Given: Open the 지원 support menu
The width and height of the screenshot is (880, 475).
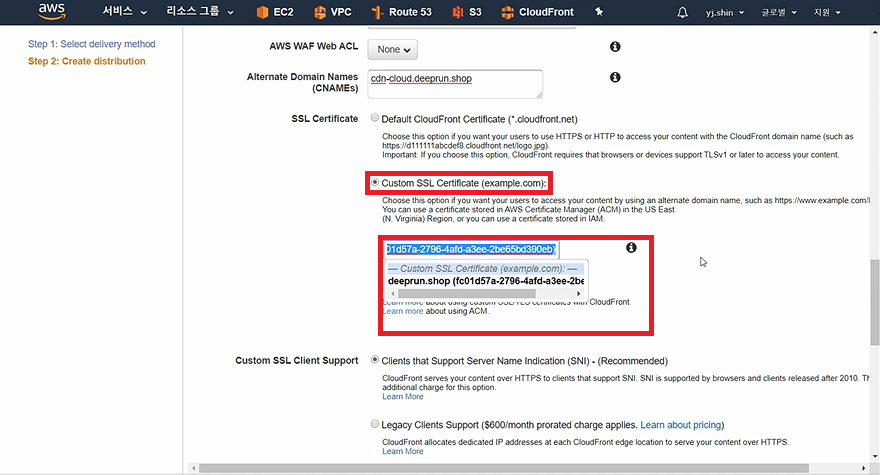Looking at the screenshot, I should 827,12.
